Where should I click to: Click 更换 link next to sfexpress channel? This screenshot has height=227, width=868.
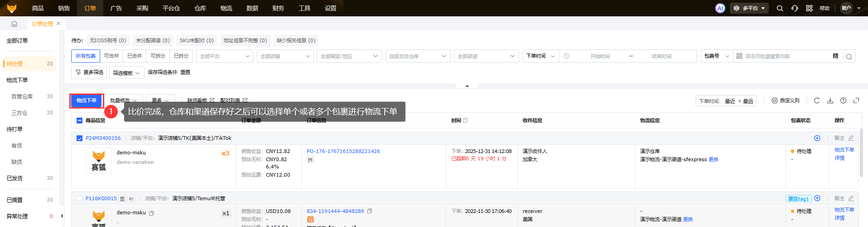point(714,159)
